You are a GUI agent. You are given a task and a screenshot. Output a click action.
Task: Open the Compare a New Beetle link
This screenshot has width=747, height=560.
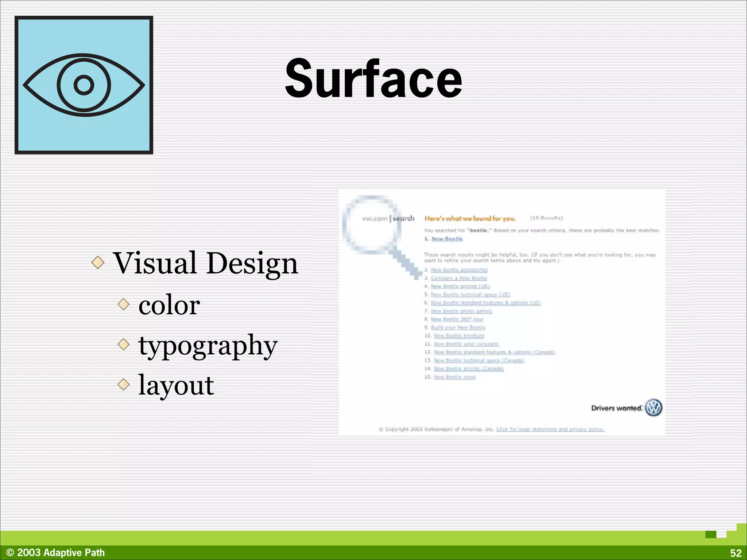459,278
